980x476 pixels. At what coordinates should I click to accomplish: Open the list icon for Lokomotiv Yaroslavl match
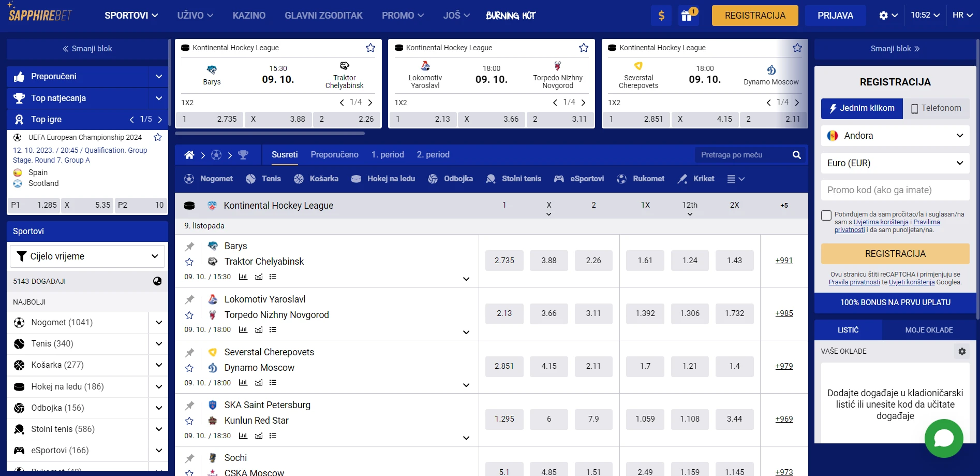(273, 329)
